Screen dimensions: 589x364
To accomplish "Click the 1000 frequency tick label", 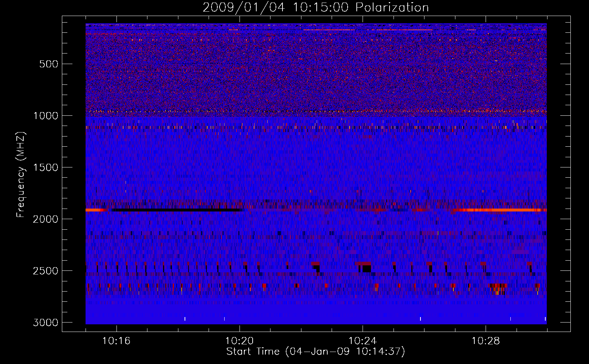I will pos(46,116).
